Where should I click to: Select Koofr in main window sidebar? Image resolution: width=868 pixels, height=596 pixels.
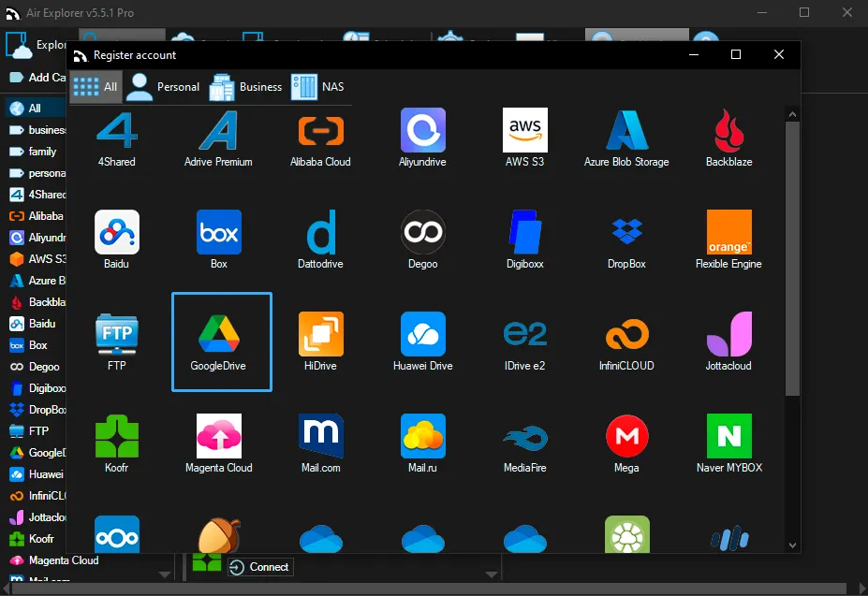32,539
